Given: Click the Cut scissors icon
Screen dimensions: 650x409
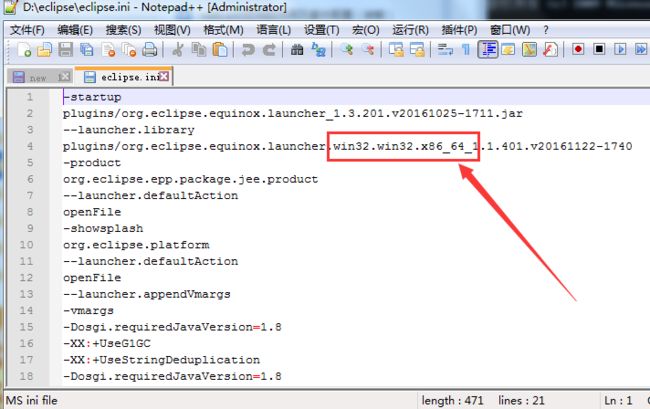Looking at the screenshot, I should coord(178,50).
